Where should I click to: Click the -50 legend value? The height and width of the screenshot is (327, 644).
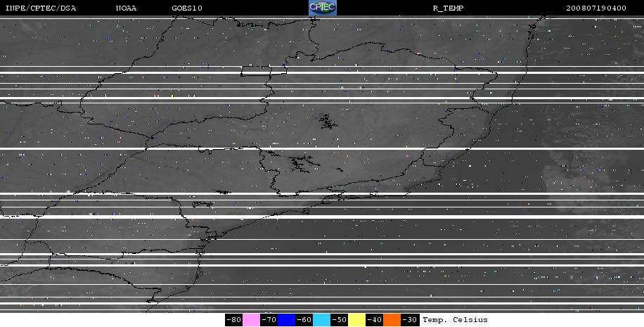coord(340,320)
